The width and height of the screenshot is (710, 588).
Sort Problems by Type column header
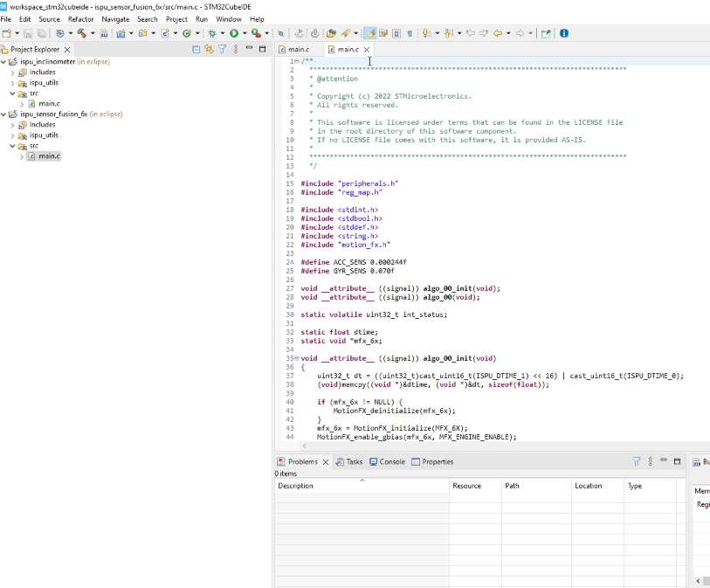click(x=651, y=486)
